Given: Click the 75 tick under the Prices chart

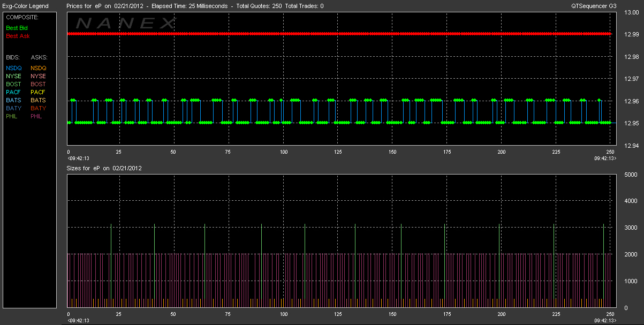Looking at the screenshot, I should pos(229,152).
